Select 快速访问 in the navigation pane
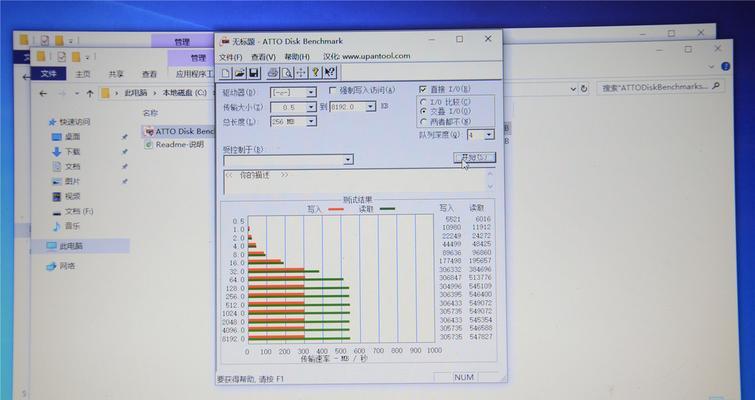Viewport: 755px width, 400px height. click(75, 122)
